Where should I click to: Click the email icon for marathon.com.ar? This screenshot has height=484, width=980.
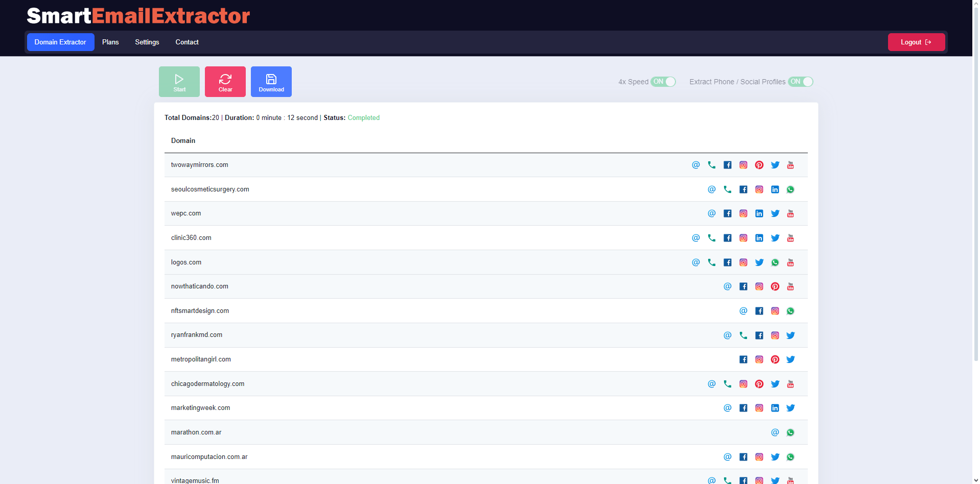pyautogui.click(x=775, y=432)
